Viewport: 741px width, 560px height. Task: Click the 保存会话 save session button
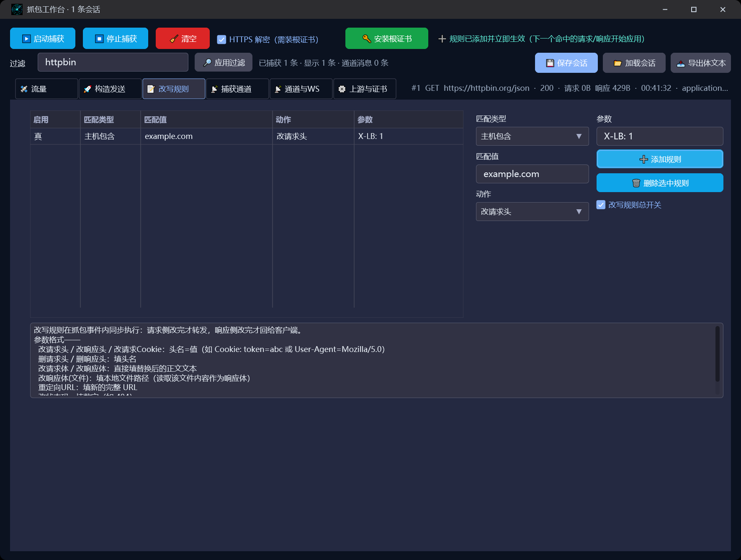(x=566, y=63)
